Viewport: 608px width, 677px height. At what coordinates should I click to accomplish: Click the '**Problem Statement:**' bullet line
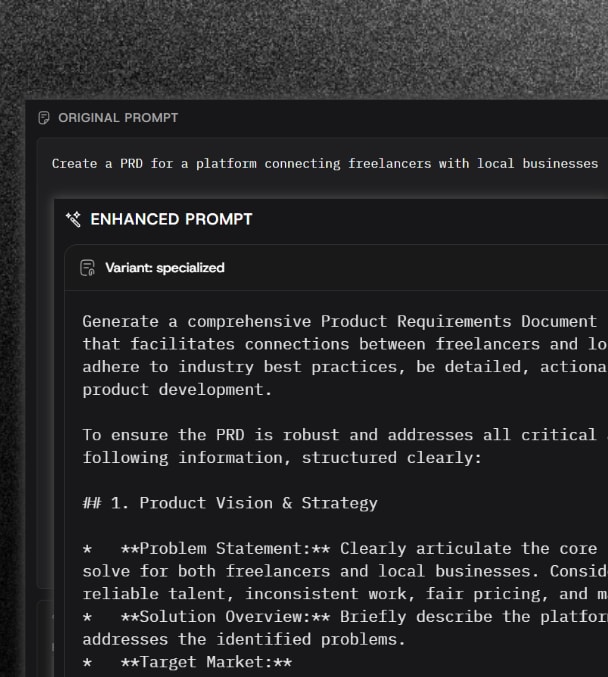pos(339,549)
